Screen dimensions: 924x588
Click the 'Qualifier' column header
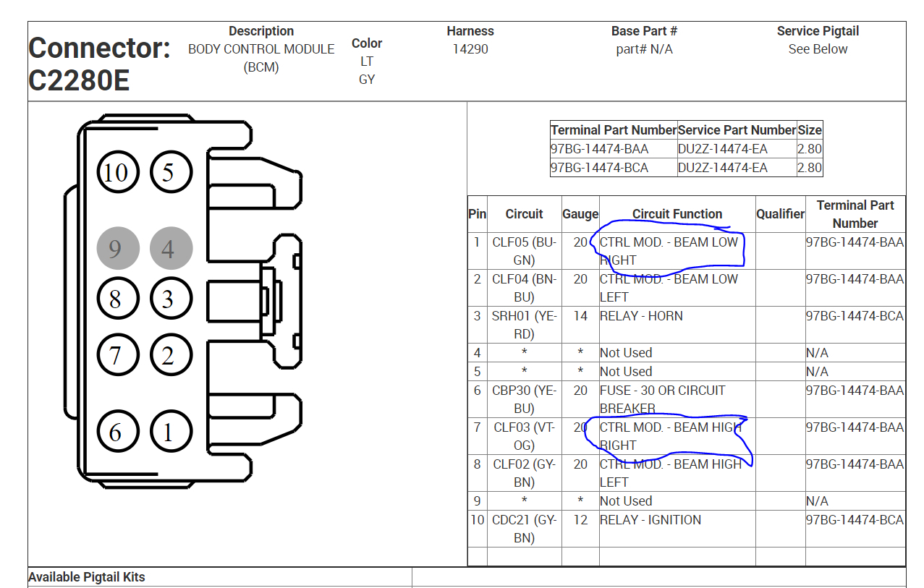click(x=780, y=214)
